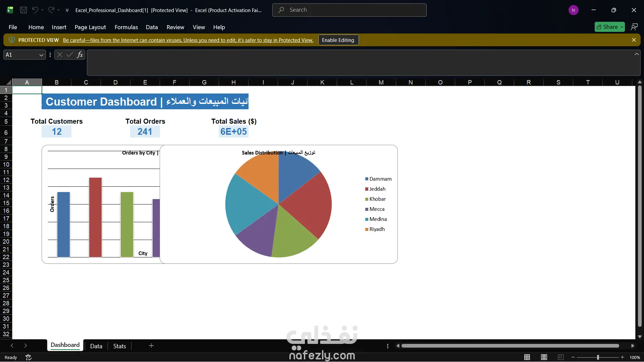Click the Redo arrow icon

[51, 10]
